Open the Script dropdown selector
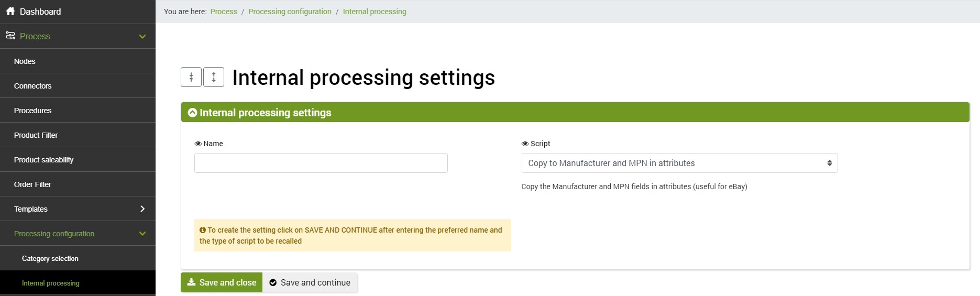This screenshot has height=296, width=980. point(679,163)
